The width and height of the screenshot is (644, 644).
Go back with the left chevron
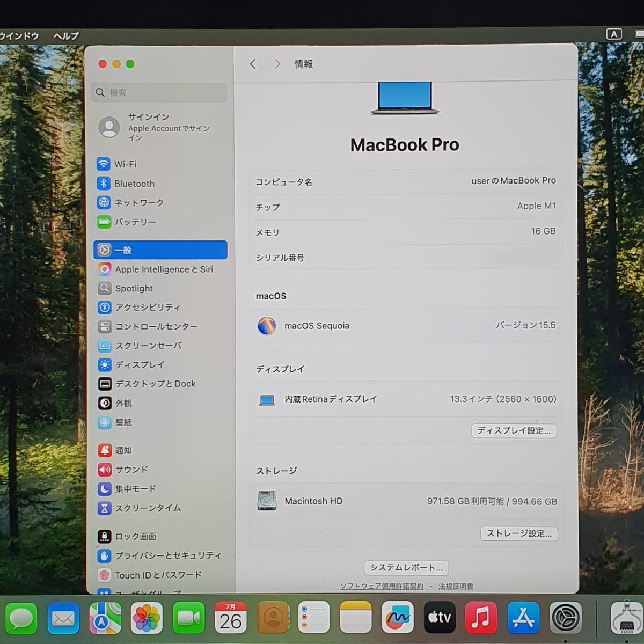tap(253, 64)
